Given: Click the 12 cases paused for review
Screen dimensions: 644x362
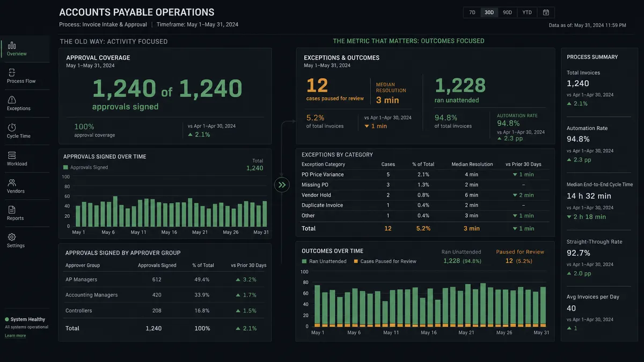Looking at the screenshot, I should (x=317, y=85).
